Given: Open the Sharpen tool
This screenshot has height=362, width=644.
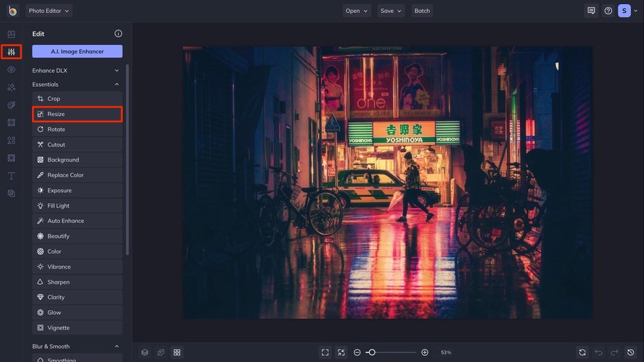Looking at the screenshot, I should [x=77, y=282].
